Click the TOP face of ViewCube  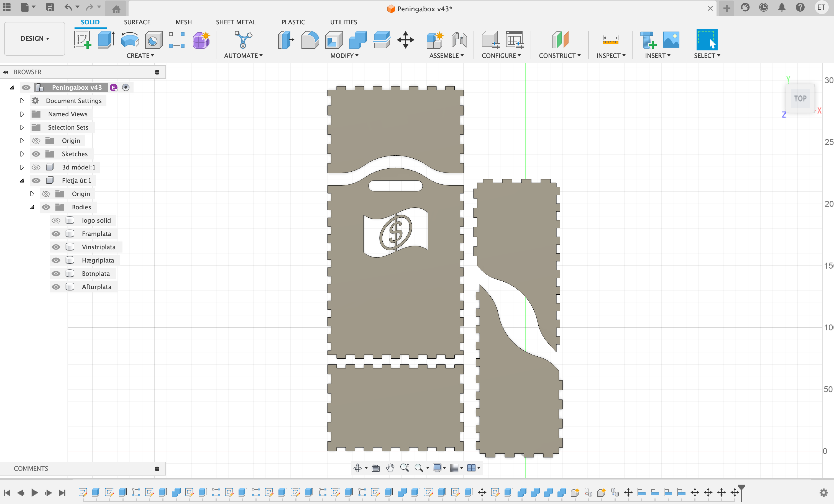[x=800, y=98]
